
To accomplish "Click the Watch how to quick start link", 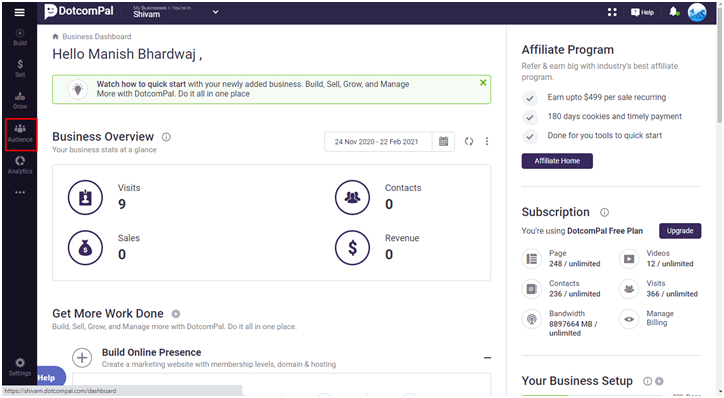I will pos(141,84).
